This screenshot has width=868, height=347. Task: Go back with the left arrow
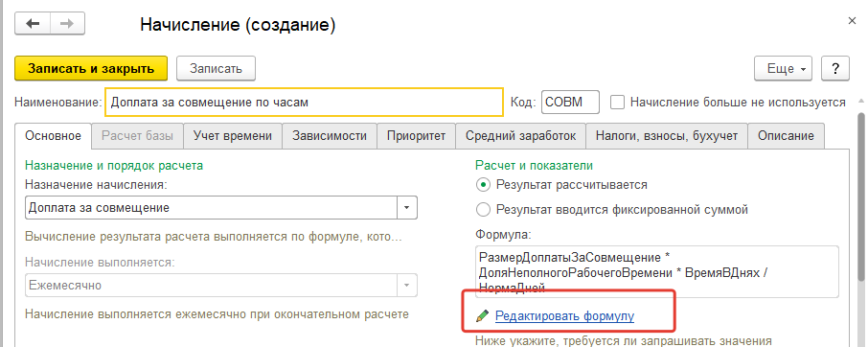(x=33, y=24)
